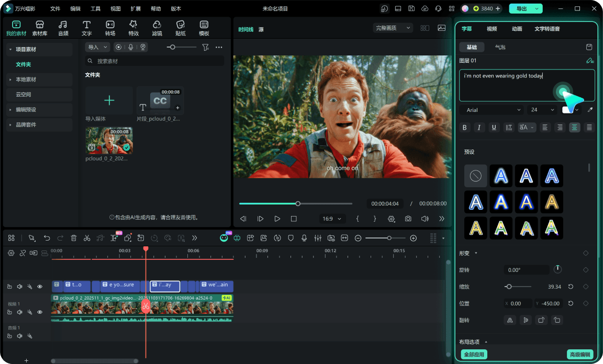Expand the 品牌套件 tree item
Screen dimensions: 603x364
(10, 124)
